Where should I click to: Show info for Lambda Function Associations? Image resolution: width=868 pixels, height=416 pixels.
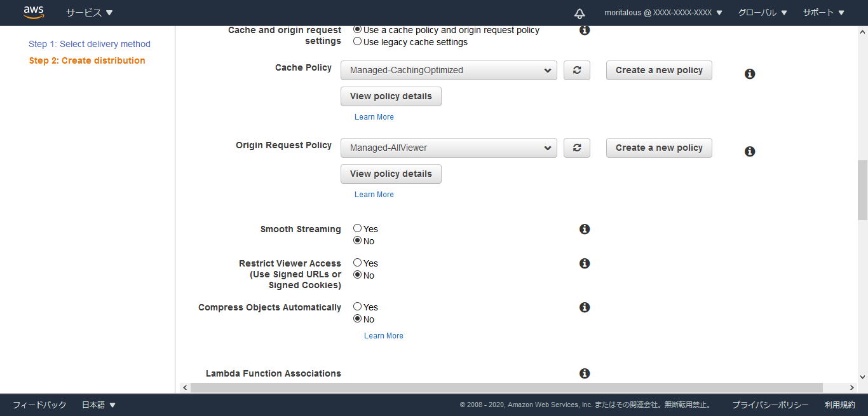tap(585, 373)
